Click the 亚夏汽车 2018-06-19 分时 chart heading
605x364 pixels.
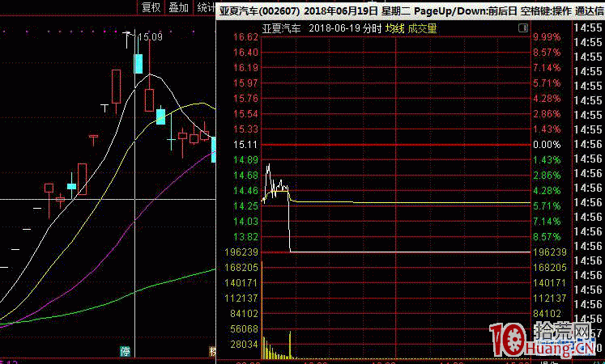[x=322, y=28]
